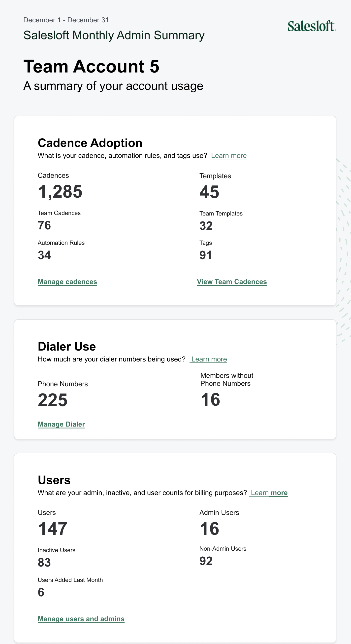Click the December 1 - December 31 date range
Image resolution: width=351 pixels, height=644 pixels.
coord(66,20)
